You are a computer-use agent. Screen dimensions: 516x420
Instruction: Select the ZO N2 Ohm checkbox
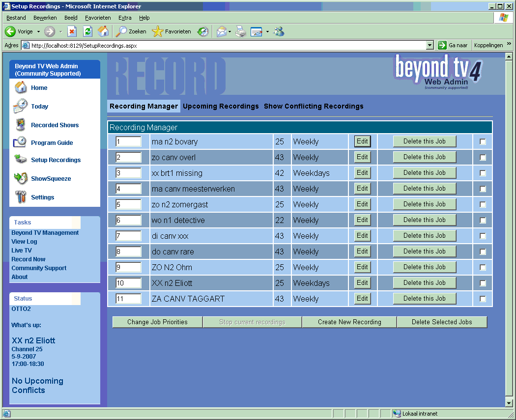point(483,267)
